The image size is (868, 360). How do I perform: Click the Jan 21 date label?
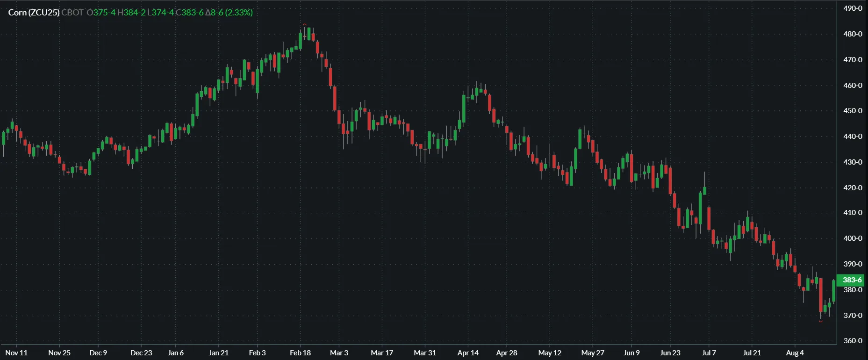pyautogui.click(x=218, y=353)
